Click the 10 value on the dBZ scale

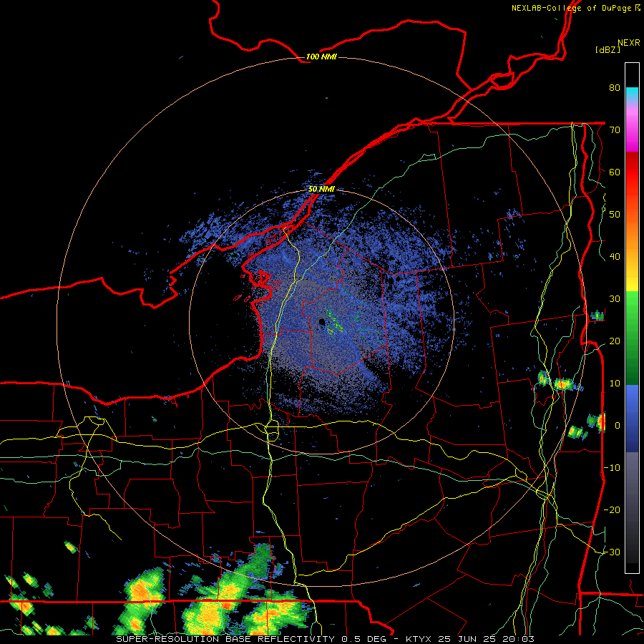(615, 384)
